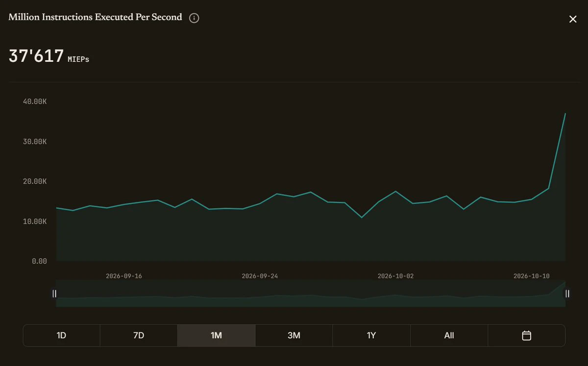Switch to the 7D time range

tap(139, 336)
